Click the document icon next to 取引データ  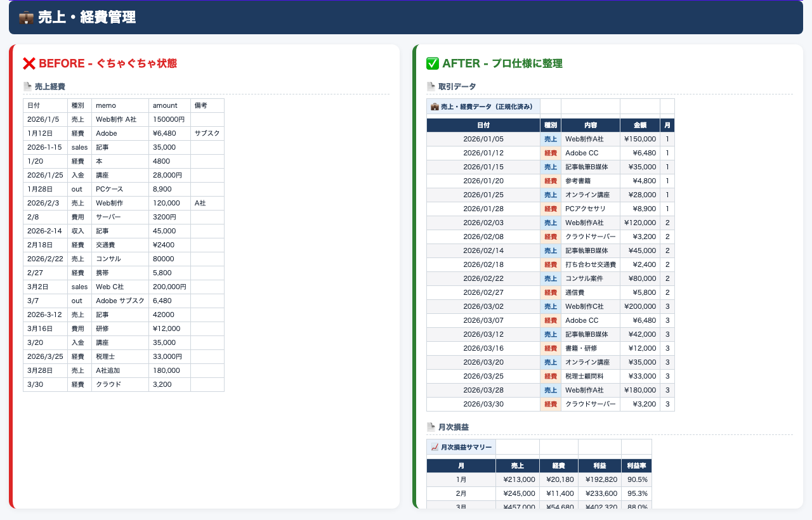tap(431, 86)
